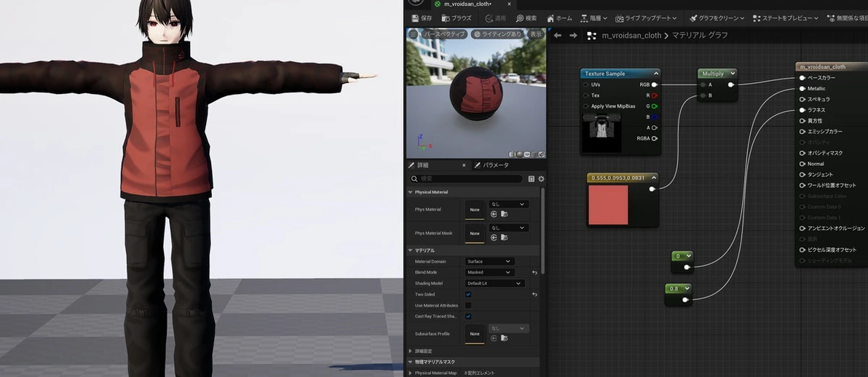
Task: Open the viewport hamburger options menu
Action: [413, 34]
